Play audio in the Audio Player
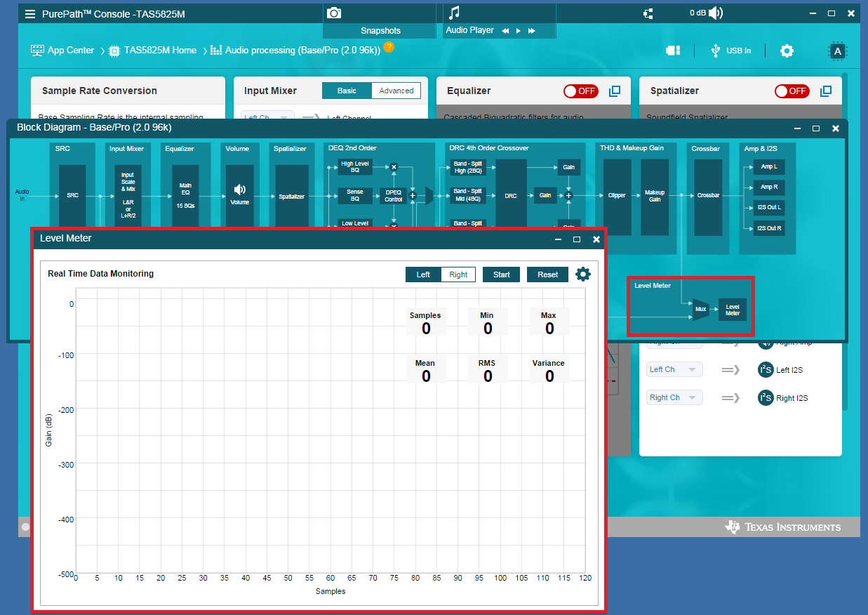This screenshot has height=615, width=868. tap(519, 31)
